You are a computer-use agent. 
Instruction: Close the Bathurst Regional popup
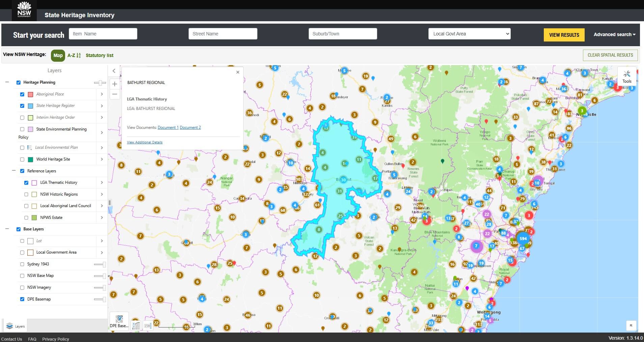[238, 72]
